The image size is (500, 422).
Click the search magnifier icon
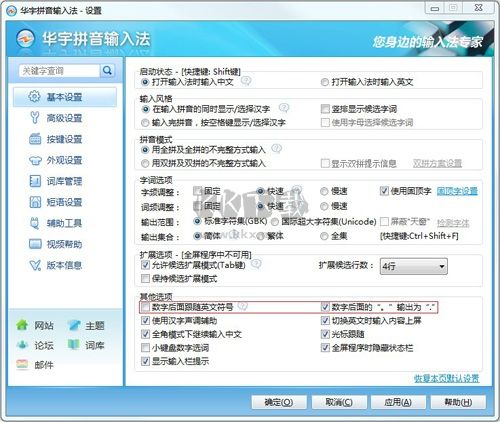coord(107,70)
